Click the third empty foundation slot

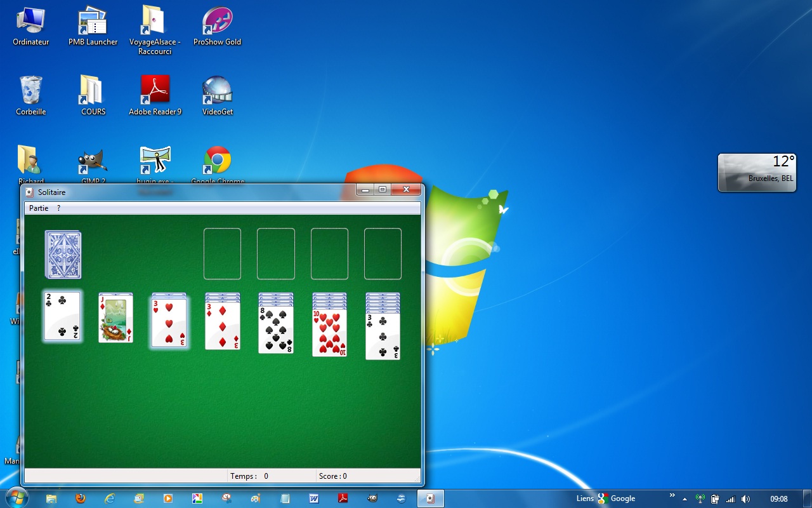[x=329, y=254]
